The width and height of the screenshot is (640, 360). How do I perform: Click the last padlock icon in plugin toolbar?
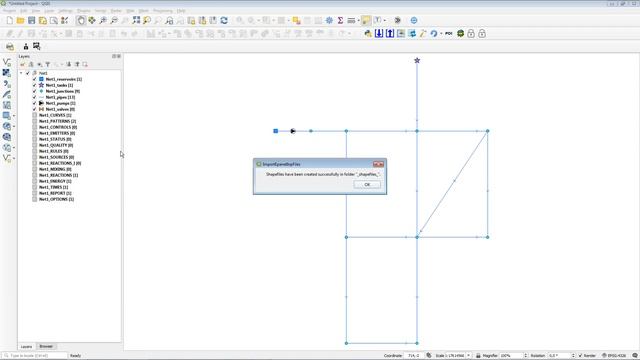tap(482, 33)
